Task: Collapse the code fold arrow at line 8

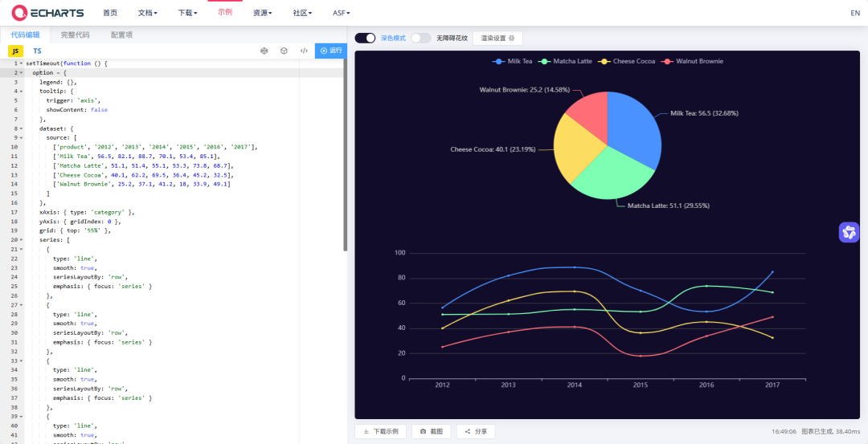Action: [x=22, y=128]
